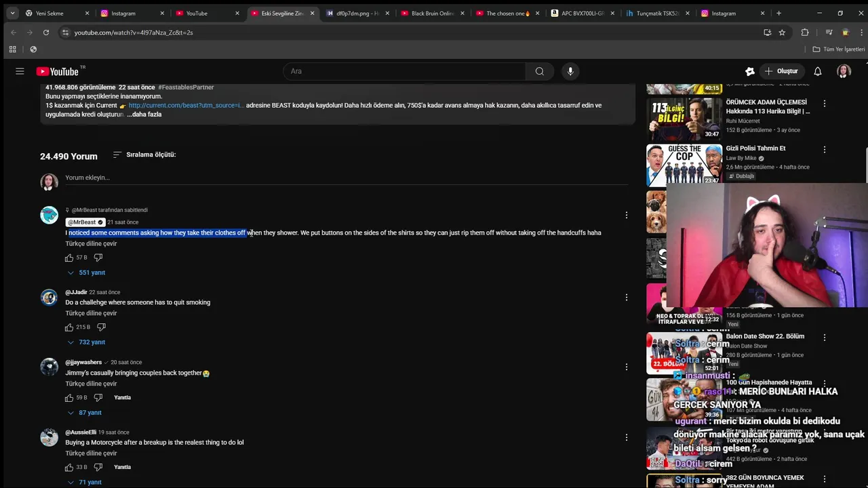The image size is (868, 488).
Task: Open the account avatar menu
Action: (844, 71)
